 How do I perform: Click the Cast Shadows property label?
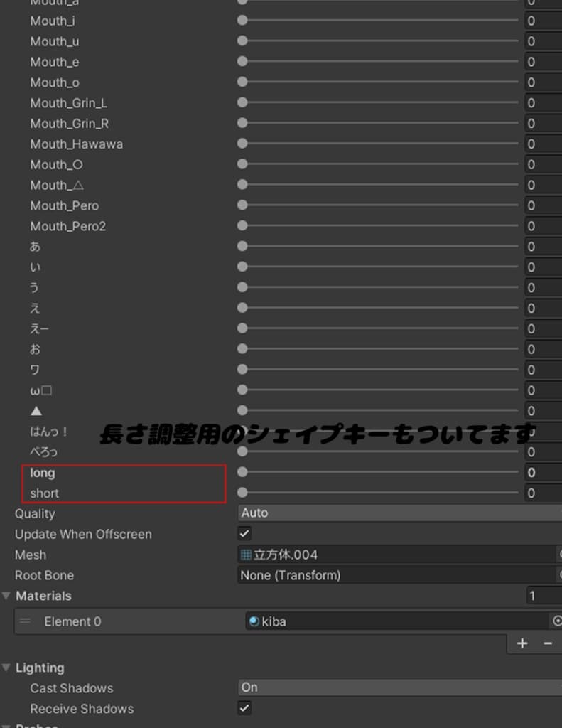(x=72, y=688)
